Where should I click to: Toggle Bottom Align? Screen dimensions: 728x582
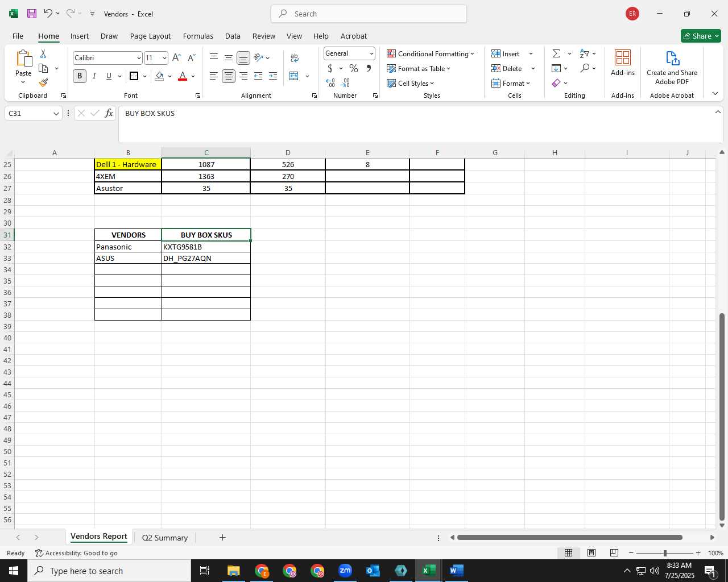pyautogui.click(x=243, y=58)
